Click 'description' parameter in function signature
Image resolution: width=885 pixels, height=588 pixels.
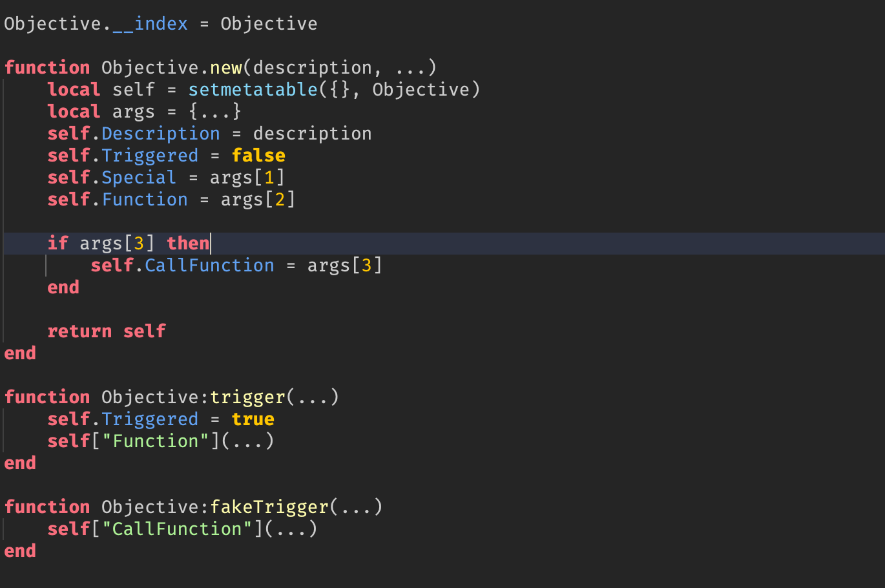pyautogui.click(x=312, y=67)
